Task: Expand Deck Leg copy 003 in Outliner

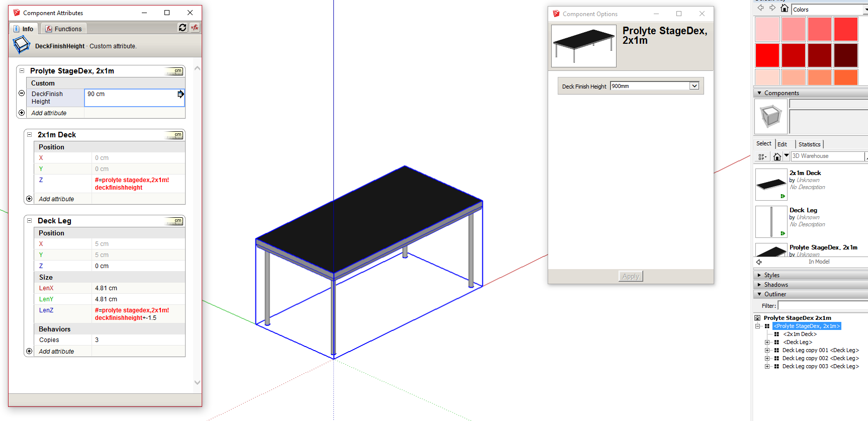Action: [767, 367]
